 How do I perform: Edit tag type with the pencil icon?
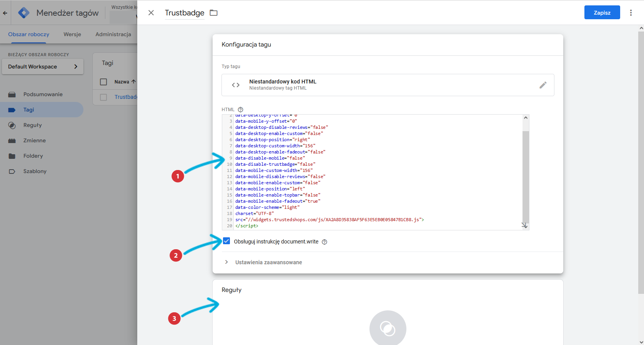pos(543,85)
